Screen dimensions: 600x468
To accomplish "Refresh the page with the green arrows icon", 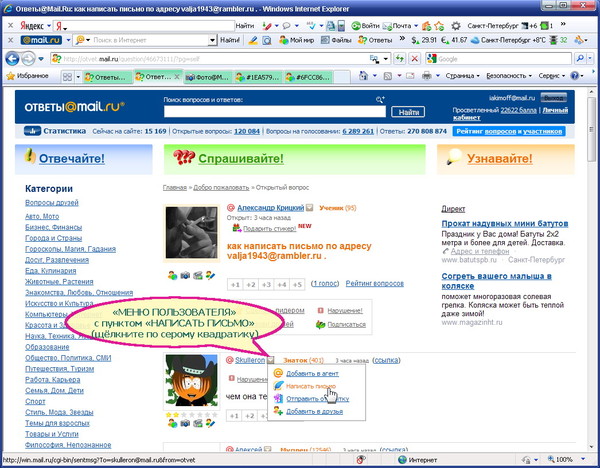I will click(x=399, y=59).
